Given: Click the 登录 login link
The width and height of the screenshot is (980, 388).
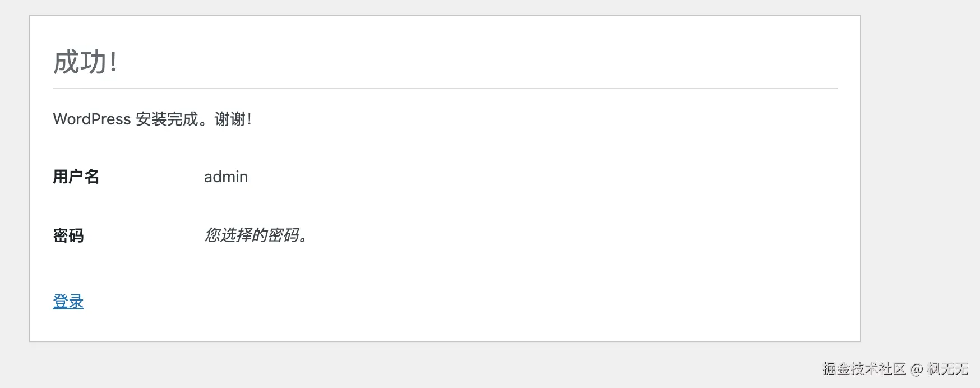Looking at the screenshot, I should tap(68, 302).
